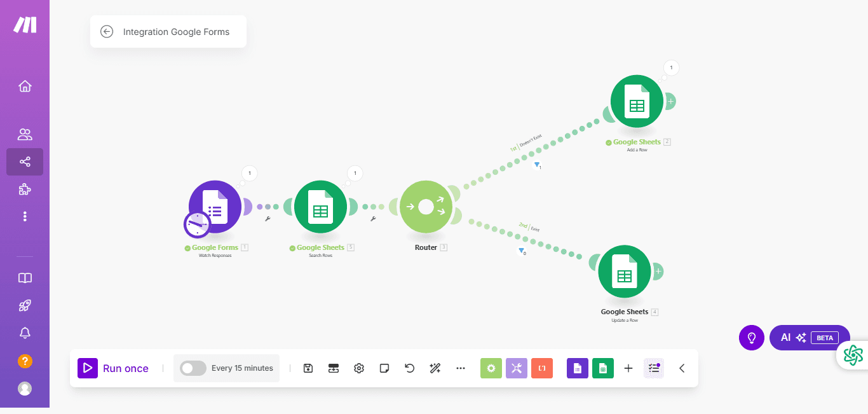Select the Router module
This screenshot has height=414, width=868.
tap(426, 207)
